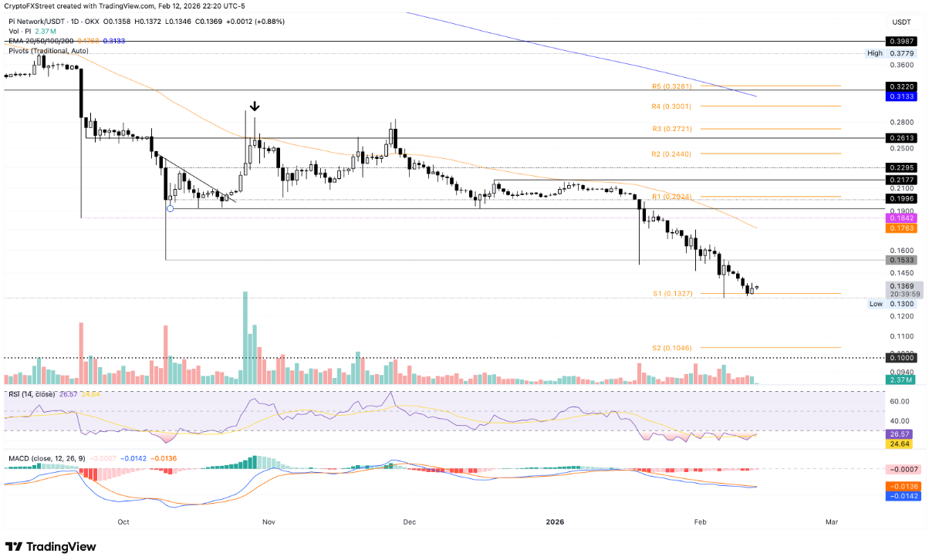929x560 pixels.
Task: Click the TradingView logo
Action: coord(49,546)
